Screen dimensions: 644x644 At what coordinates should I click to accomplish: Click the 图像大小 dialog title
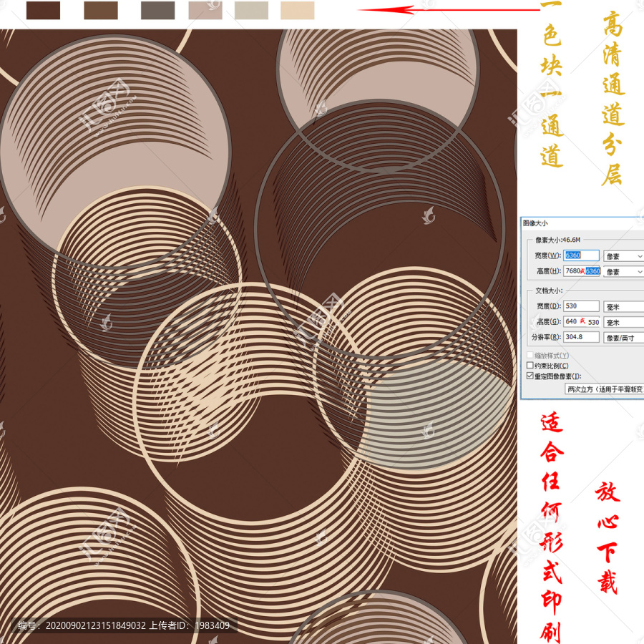point(535,223)
